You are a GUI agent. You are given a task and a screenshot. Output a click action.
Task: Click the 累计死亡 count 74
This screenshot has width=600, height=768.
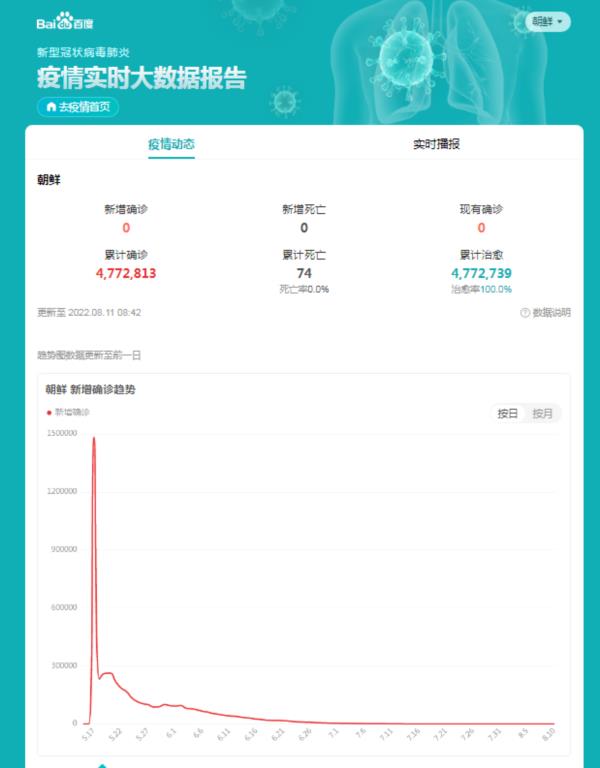(x=304, y=272)
